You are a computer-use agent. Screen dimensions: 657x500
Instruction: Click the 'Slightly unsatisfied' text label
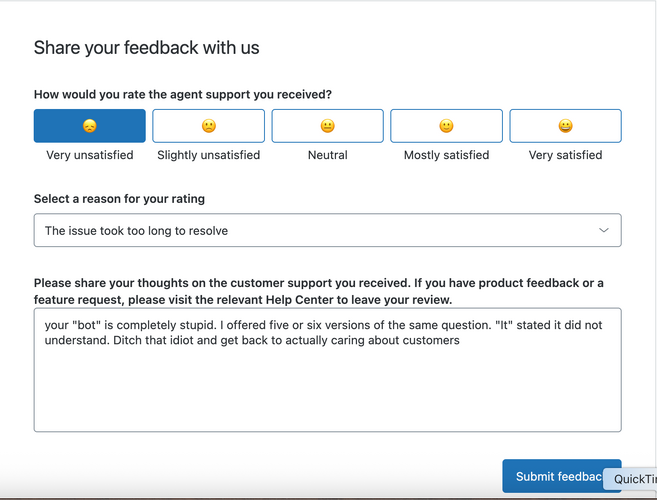[x=209, y=155]
